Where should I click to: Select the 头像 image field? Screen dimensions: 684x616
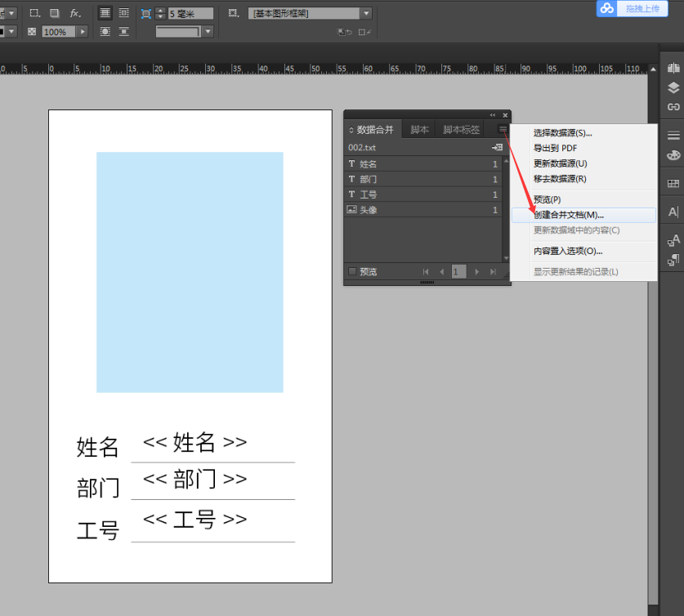pyautogui.click(x=422, y=210)
